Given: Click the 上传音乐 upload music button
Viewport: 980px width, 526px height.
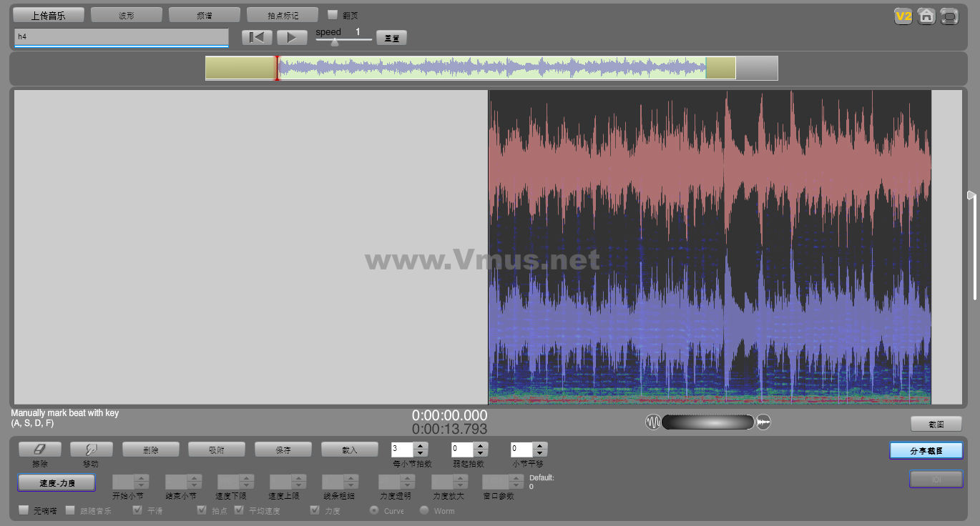Looking at the screenshot, I should click(x=48, y=15).
